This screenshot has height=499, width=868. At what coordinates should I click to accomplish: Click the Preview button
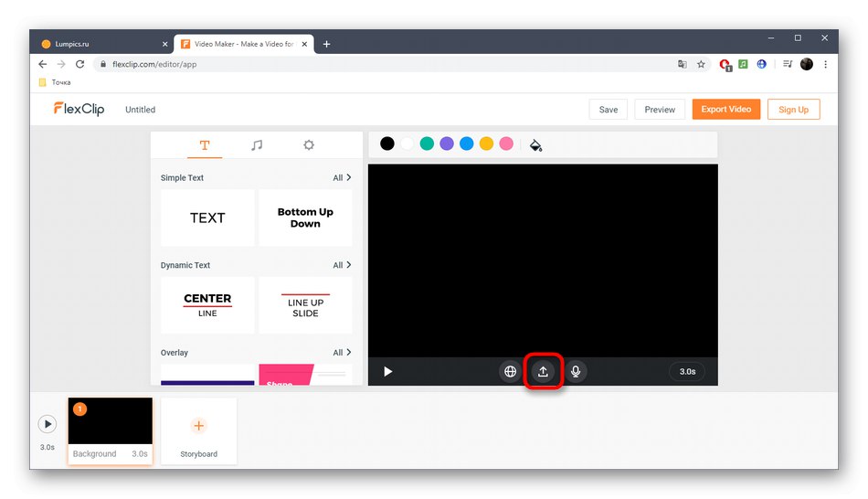coord(660,110)
